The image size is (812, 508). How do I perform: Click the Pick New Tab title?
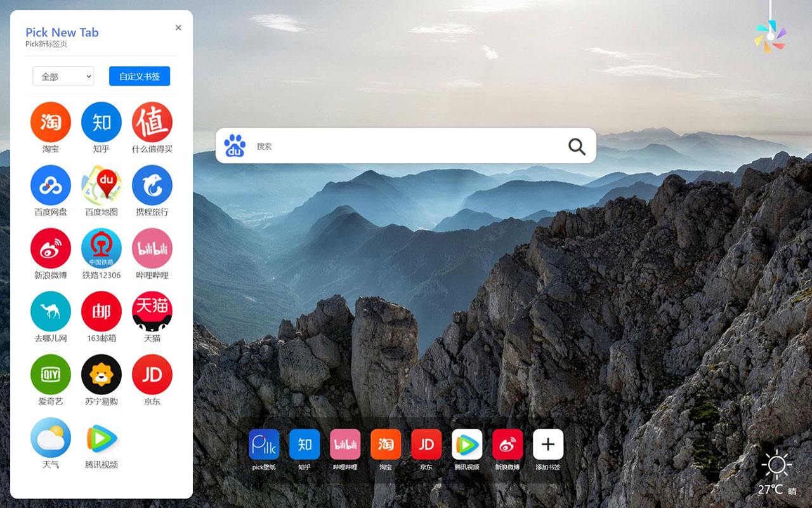click(x=62, y=32)
